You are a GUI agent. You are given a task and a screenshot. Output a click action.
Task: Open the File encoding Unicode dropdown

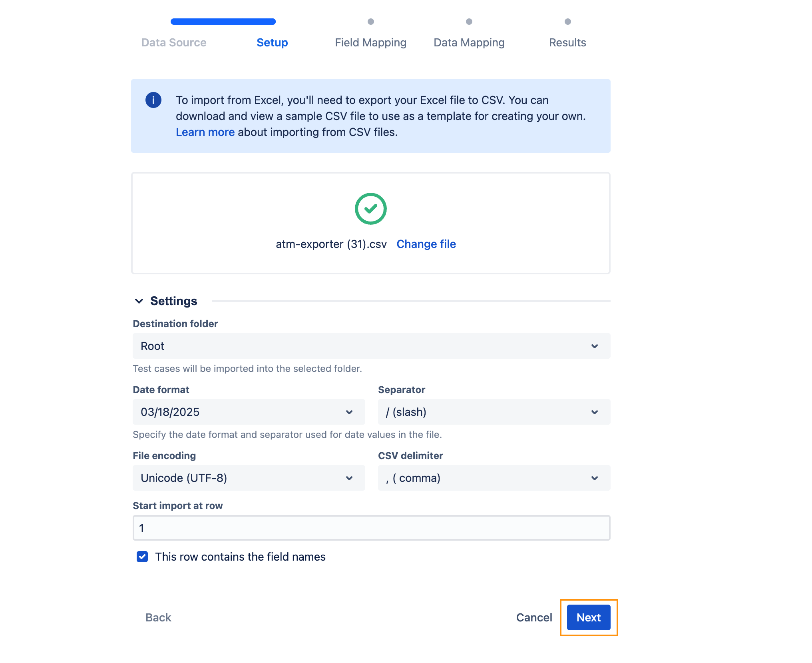[249, 478]
